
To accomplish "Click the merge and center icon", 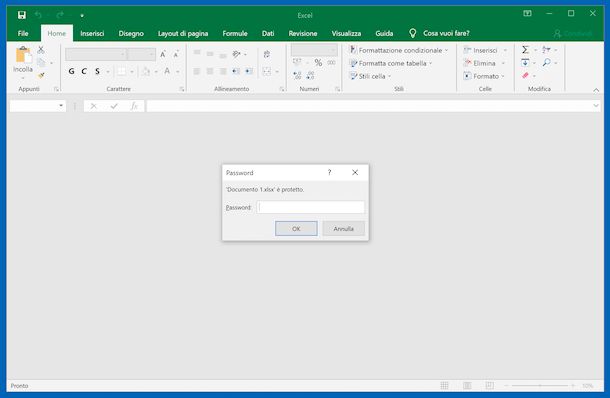I will pyautogui.click(x=267, y=71).
